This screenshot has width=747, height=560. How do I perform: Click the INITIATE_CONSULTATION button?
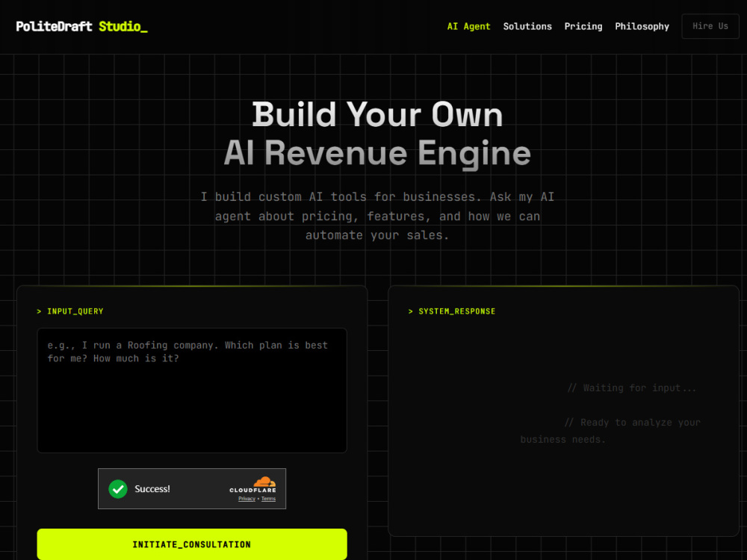(x=192, y=544)
